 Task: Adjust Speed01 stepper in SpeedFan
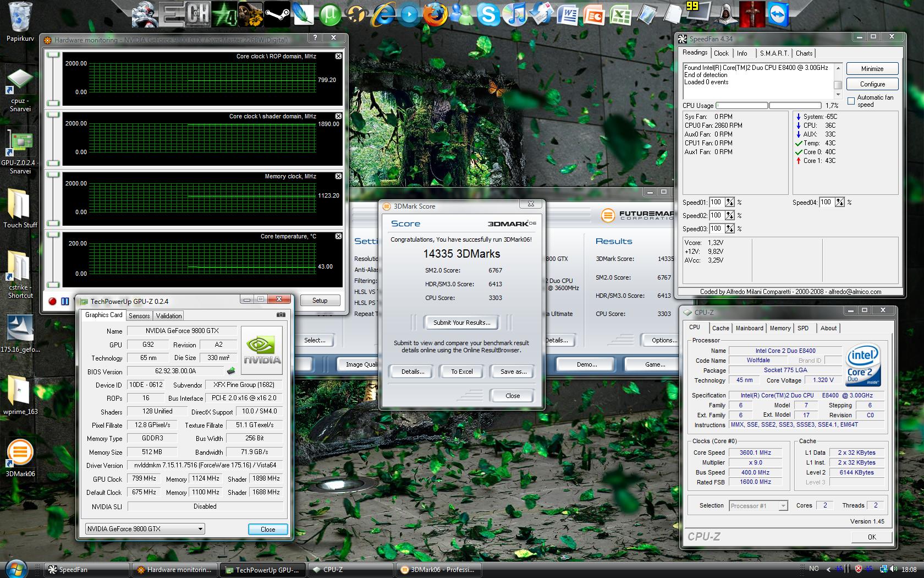click(x=730, y=202)
